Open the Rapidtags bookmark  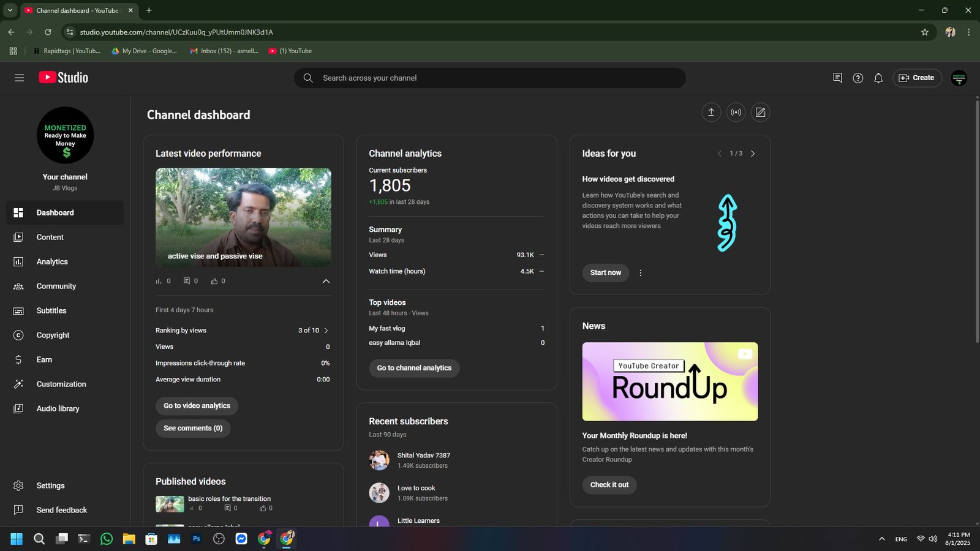pos(67,51)
